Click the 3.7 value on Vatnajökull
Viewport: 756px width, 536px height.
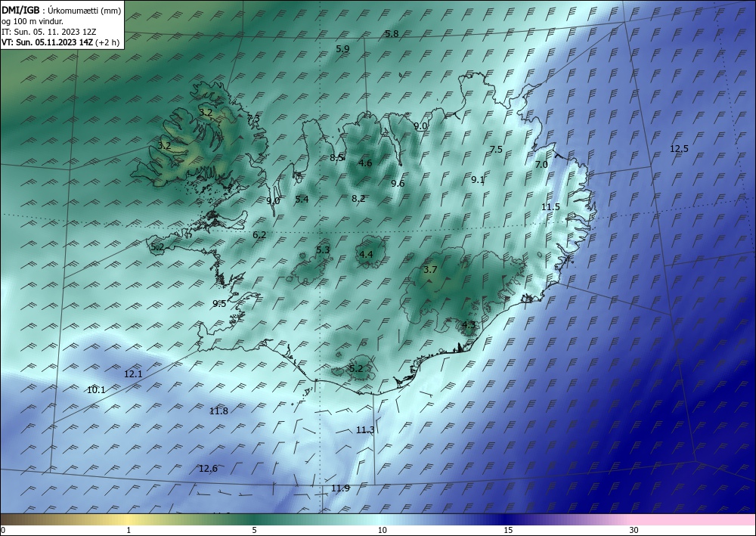click(x=430, y=269)
